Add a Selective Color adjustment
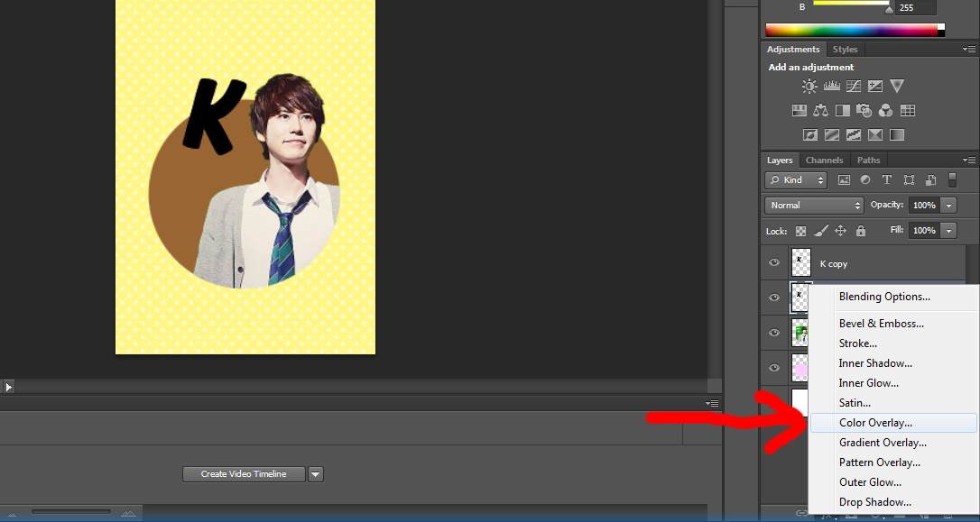 coord(875,134)
